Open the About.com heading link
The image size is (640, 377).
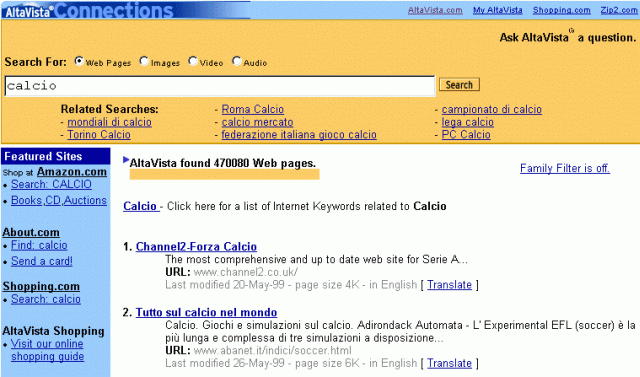click(31, 232)
